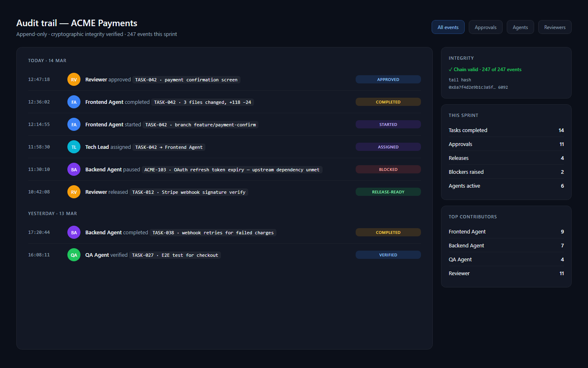
Task: Click the 11:30:10 timestamp
Action: 39,169
